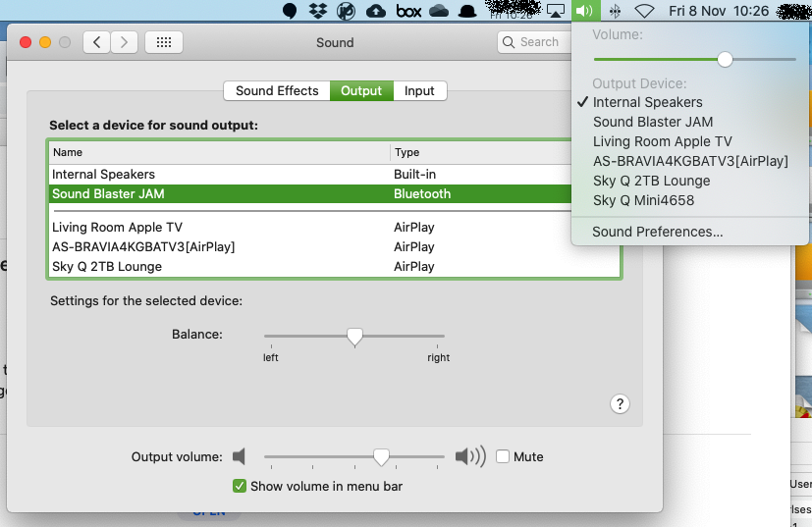Select Living Room Apple TV in volume menu
This screenshot has height=527, width=812.
coord(690,142)
